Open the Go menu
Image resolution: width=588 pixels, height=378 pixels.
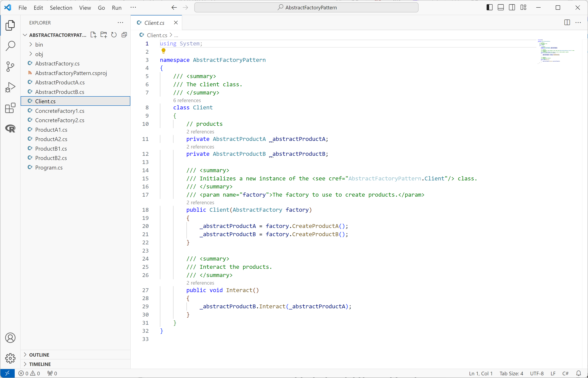coord(101,8)
